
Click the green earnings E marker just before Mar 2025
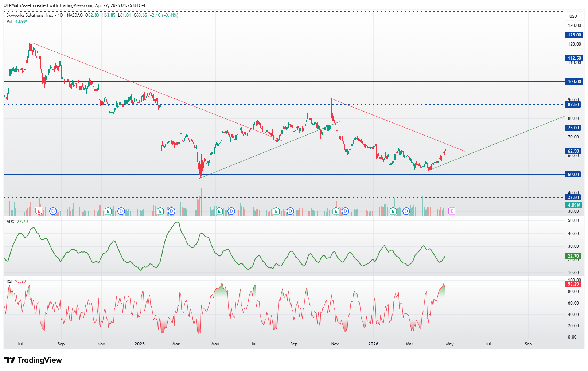pos(160,211)
